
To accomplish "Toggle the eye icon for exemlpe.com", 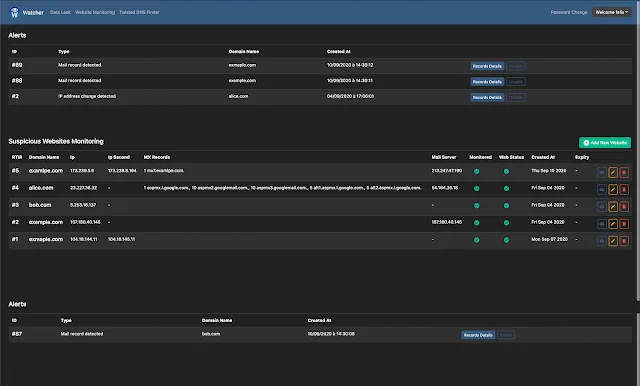I will 602,172.
